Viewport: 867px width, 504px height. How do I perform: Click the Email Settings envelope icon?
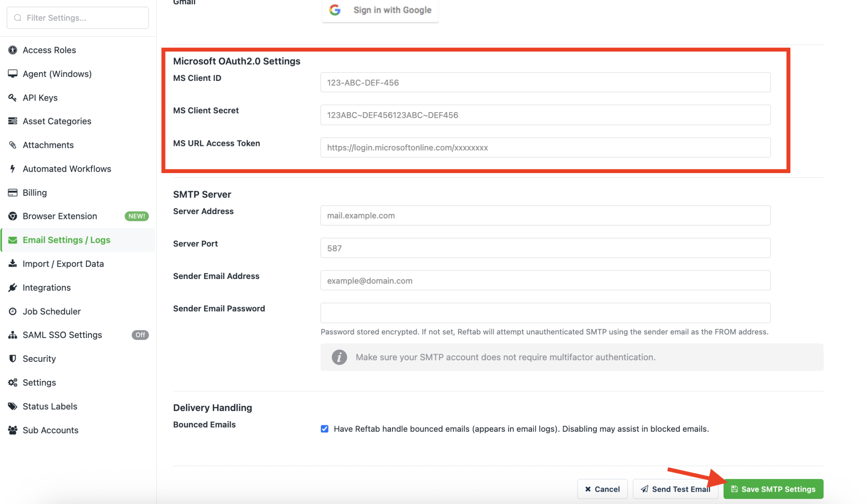click(x=13, y=240)
